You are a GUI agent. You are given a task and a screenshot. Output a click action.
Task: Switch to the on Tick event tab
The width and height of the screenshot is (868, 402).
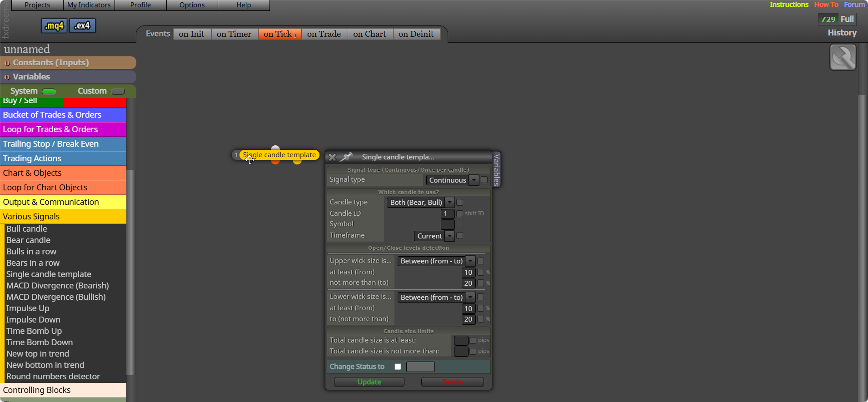click(x=280, y=34)
